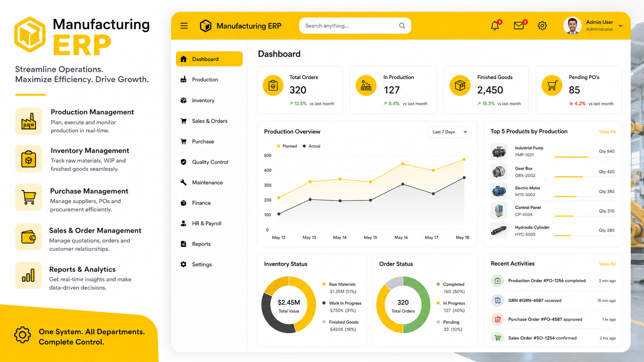Click View All for Top 5 Products
644x362 pixels.
tap(607, 132)
